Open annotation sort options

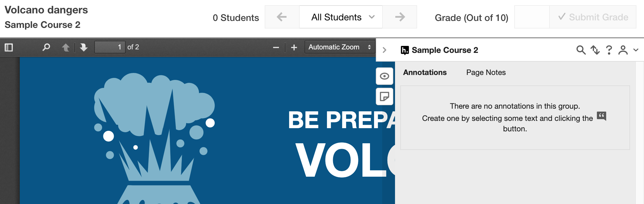pos(595,50)
